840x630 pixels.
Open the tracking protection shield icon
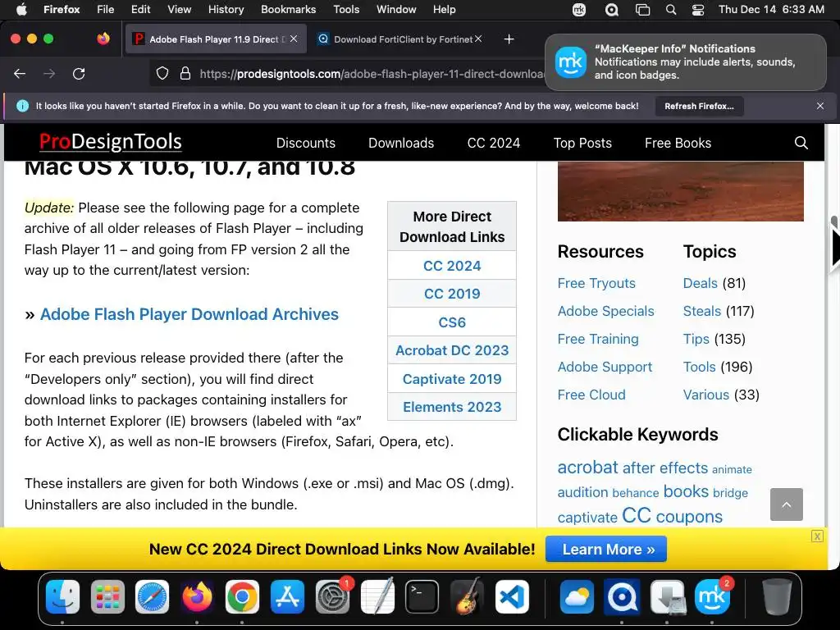coord(162,73)
